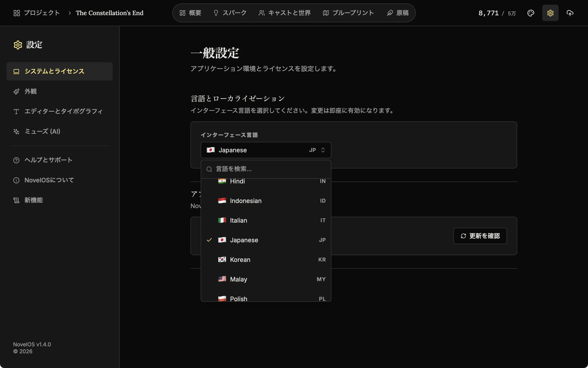Open 外観 settings section

(x=60, y=91)
